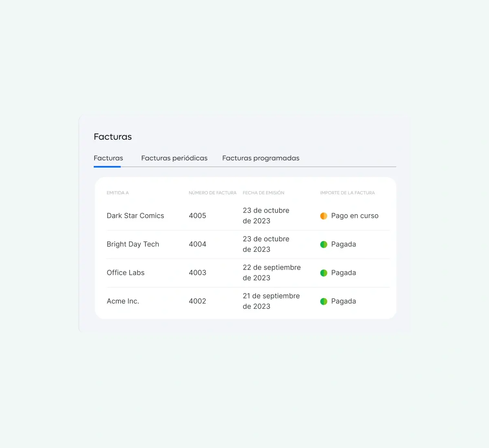Click the green status dot in Acme Inc. row
489x448 pixels.
coord(324,301)
